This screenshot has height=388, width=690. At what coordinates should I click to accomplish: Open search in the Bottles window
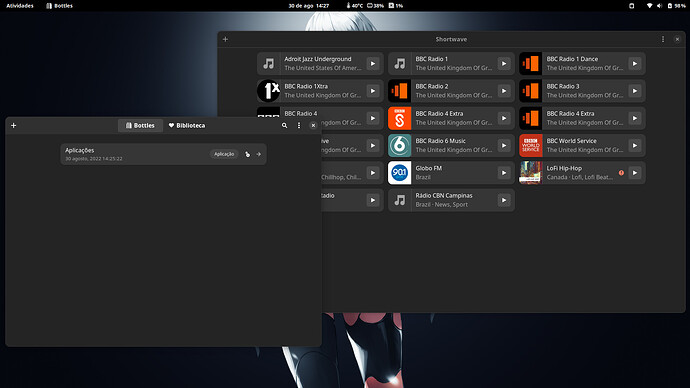(285, 125)
